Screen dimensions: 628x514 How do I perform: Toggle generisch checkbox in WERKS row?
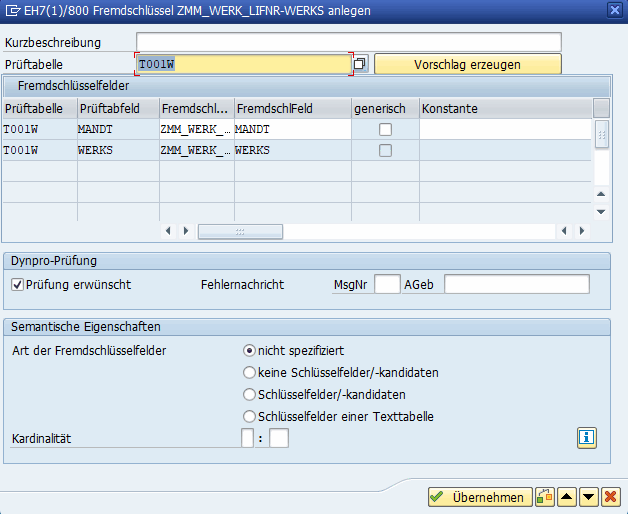click(x=385, y=150)
